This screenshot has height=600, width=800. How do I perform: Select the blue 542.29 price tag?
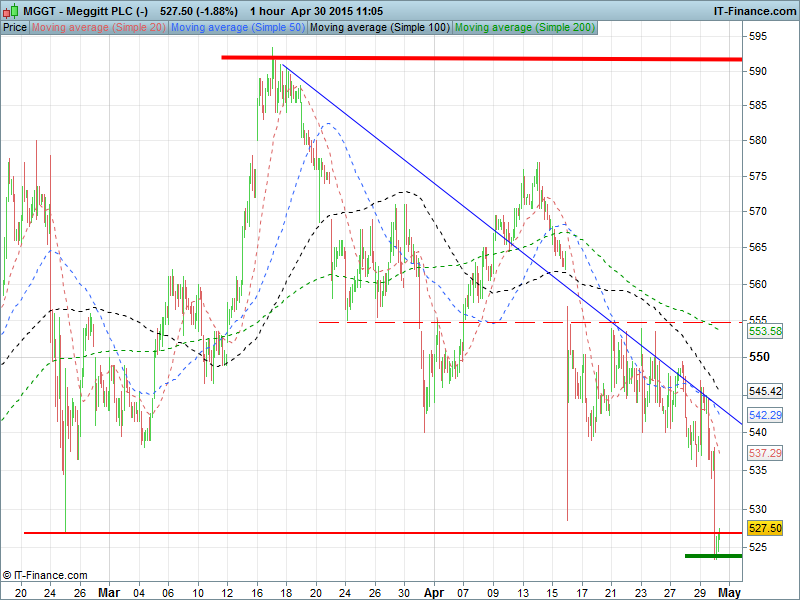pyautogui.click(x=764, y=415)
